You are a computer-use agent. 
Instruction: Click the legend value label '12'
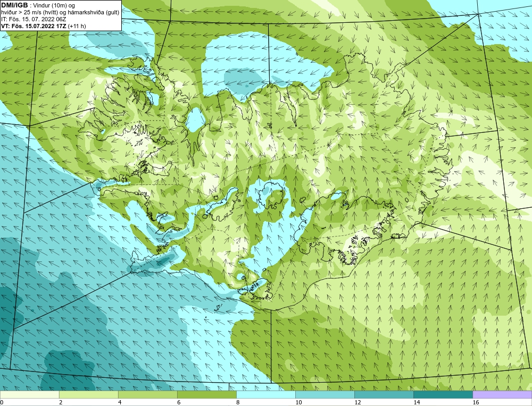click(358, 402)
